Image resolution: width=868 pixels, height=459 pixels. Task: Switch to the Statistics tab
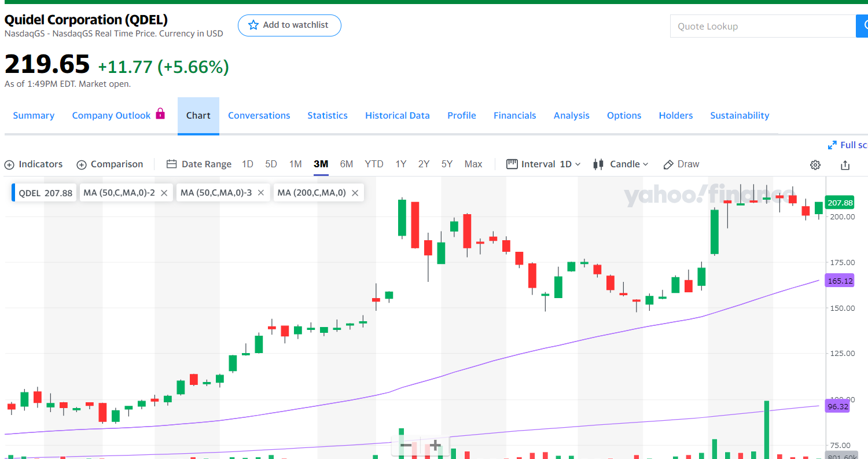[x=328, y=116]
